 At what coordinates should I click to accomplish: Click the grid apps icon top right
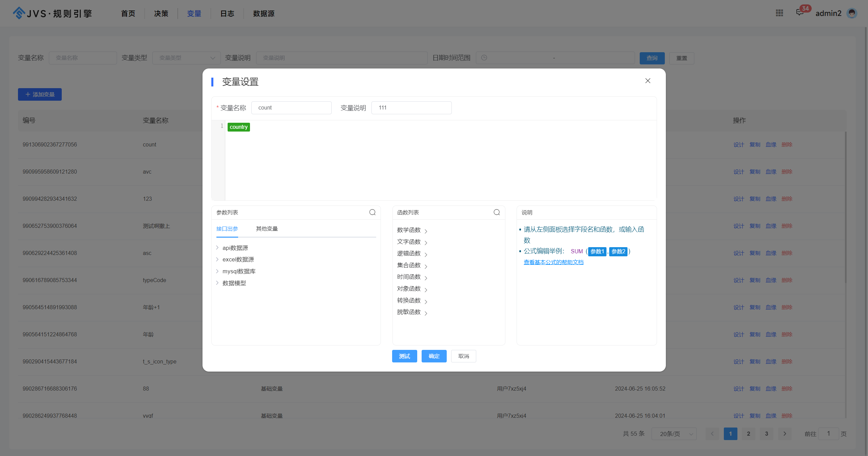(x=779, y=13)
